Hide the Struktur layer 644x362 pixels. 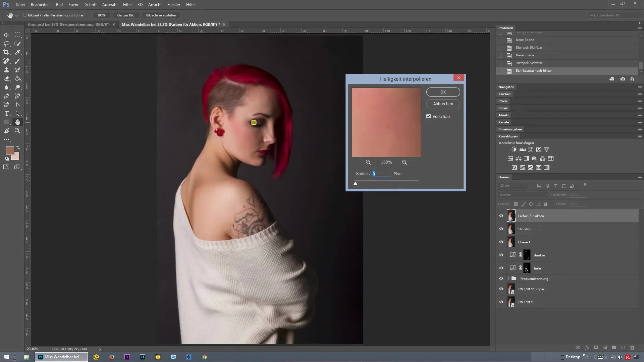pyautogui.click(x=501, y=229)
